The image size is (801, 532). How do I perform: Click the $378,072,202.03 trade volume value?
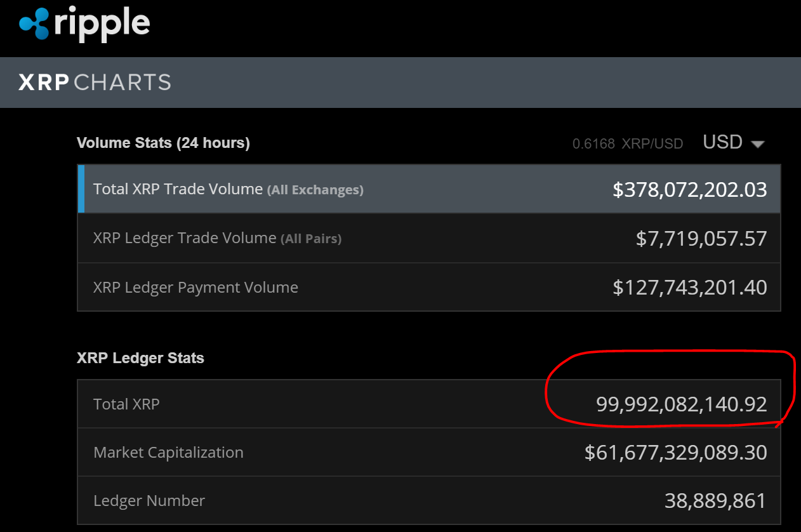coord(689,189)
